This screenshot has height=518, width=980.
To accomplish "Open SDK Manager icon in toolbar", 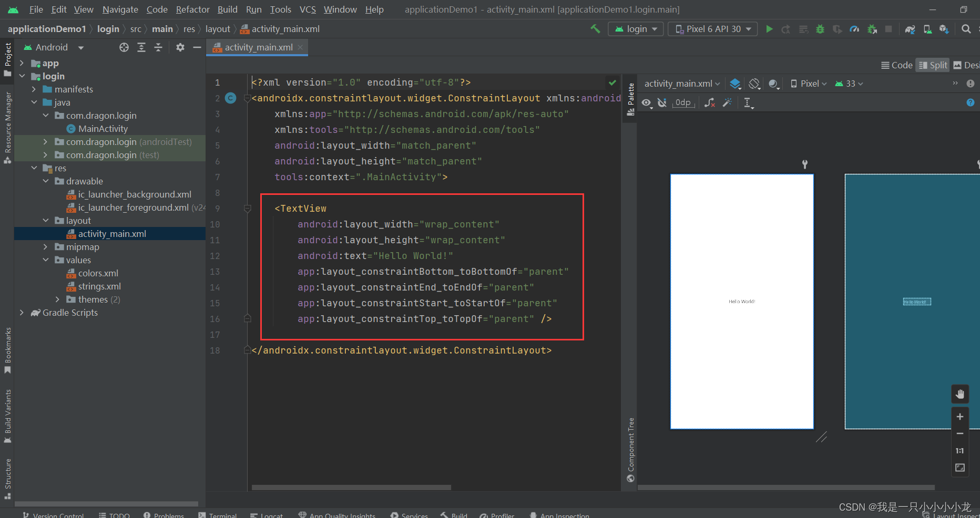I will pos(944,29).
